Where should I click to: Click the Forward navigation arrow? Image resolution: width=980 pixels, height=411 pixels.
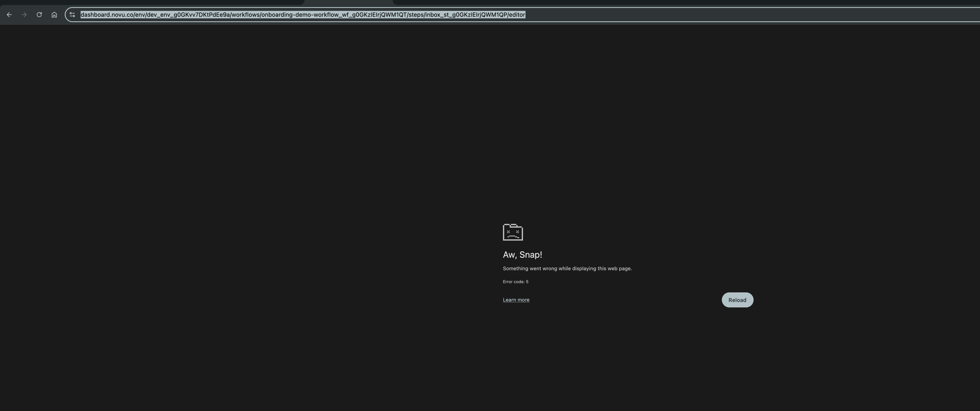(x=24, y=15)
